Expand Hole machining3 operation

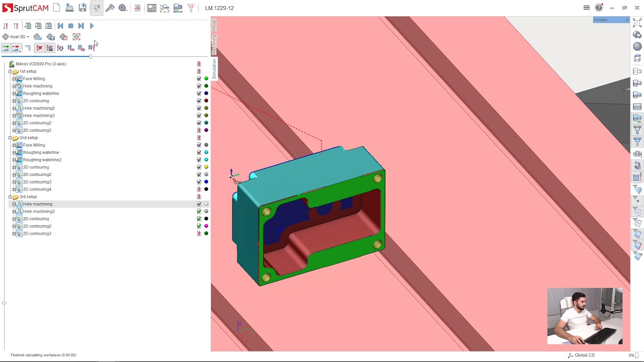14,116
